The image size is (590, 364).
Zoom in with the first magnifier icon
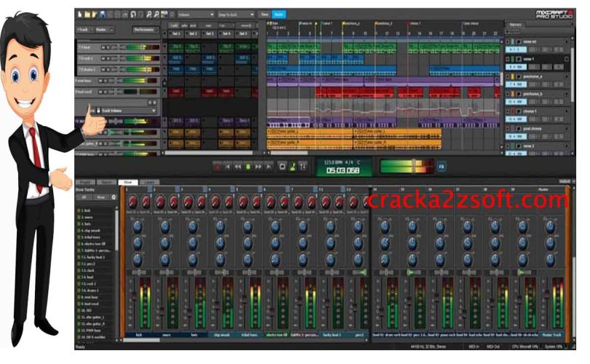click(x=149, y=15)
